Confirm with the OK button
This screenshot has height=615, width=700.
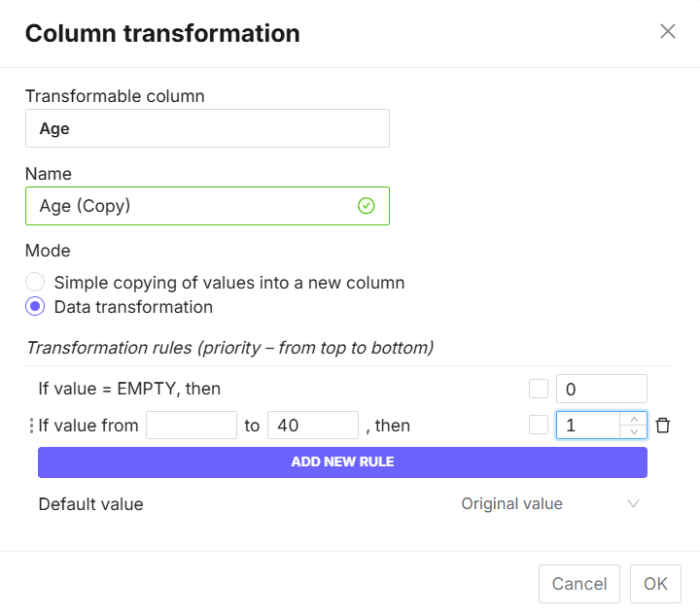[655, 584]
